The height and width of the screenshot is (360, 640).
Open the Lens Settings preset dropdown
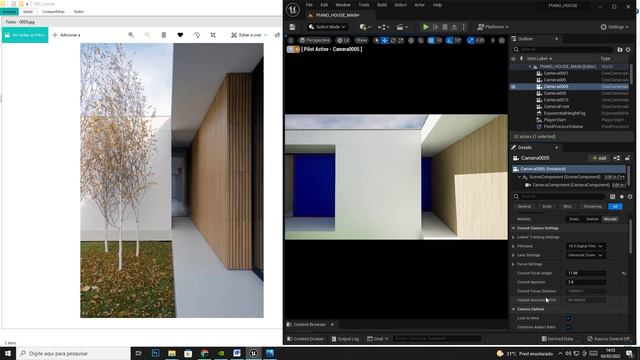[x=585, y=255]
